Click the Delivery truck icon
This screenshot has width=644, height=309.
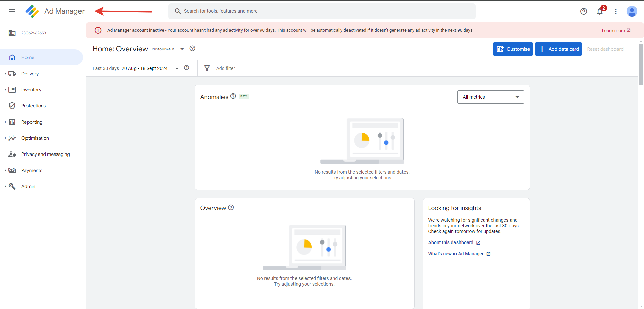pos(12,74)
